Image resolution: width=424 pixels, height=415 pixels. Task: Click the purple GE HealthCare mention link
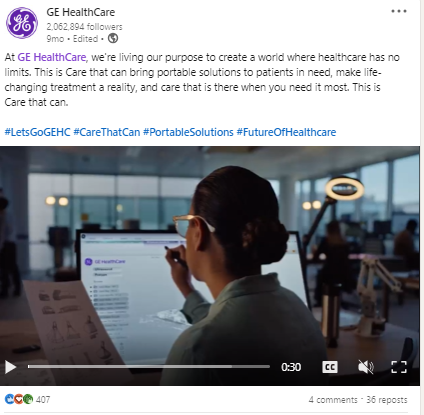coord(52,57)
